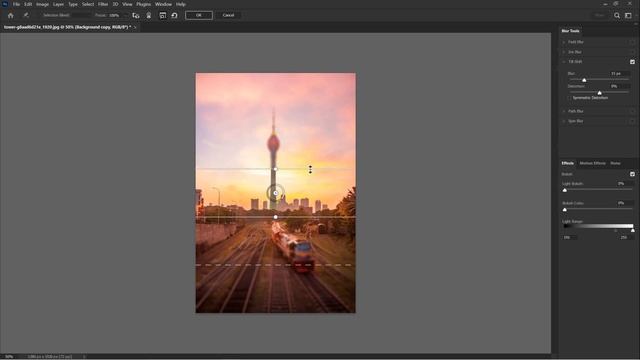Expand the Iris Blur section
The height and width of the screenshot is (360, 640).
(564, 52)
